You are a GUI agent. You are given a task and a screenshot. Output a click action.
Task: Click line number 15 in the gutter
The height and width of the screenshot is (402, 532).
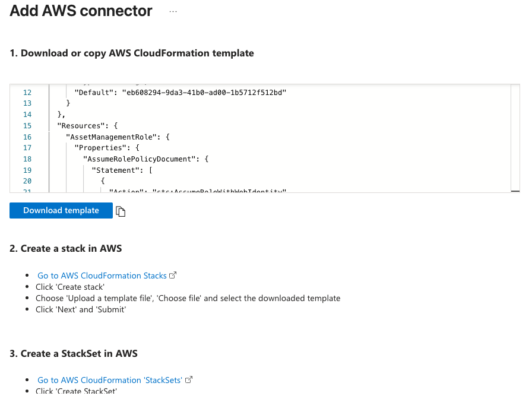(27, 126)
